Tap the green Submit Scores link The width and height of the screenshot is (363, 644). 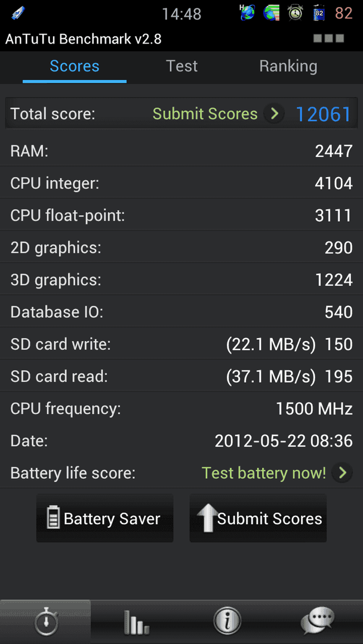coord(205,114)
